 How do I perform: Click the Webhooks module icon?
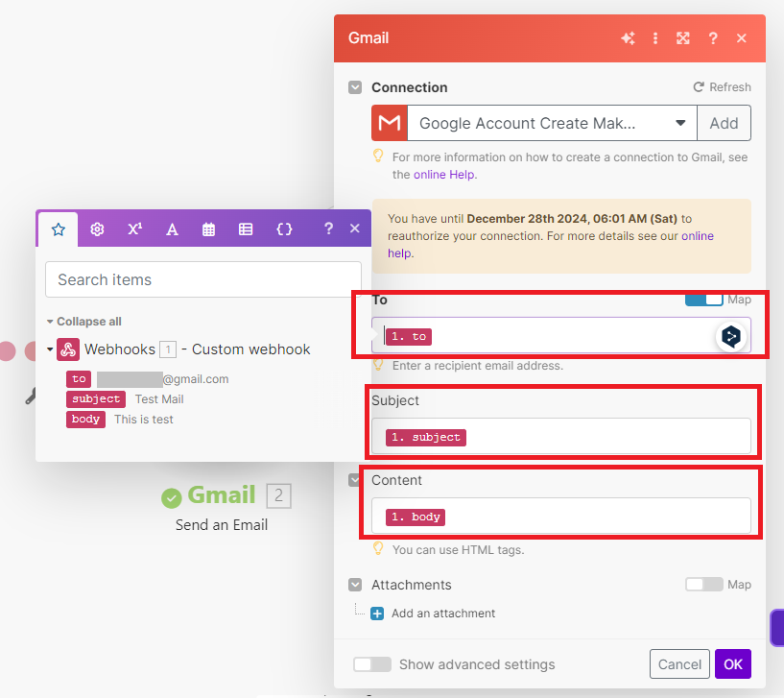pos(68,349)
